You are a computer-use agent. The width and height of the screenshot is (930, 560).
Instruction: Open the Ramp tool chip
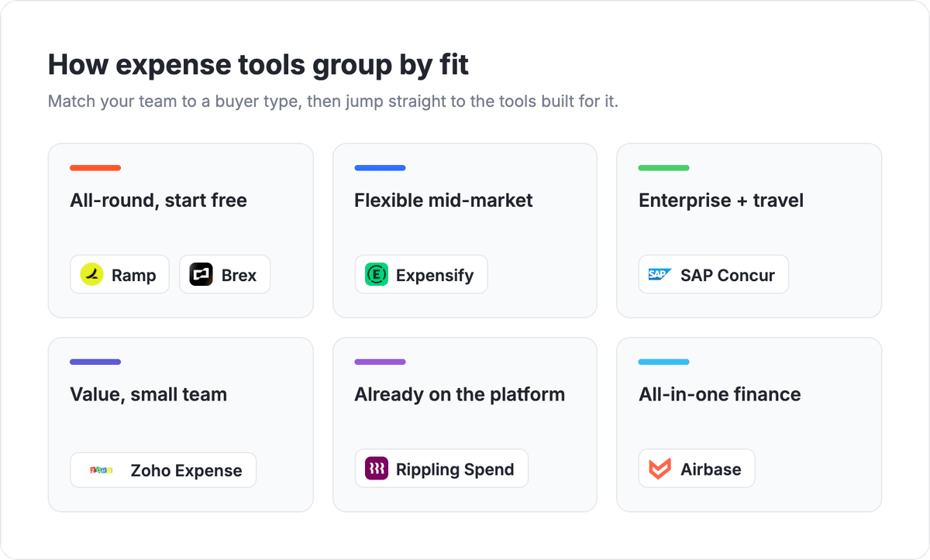[x=120, y=274]
